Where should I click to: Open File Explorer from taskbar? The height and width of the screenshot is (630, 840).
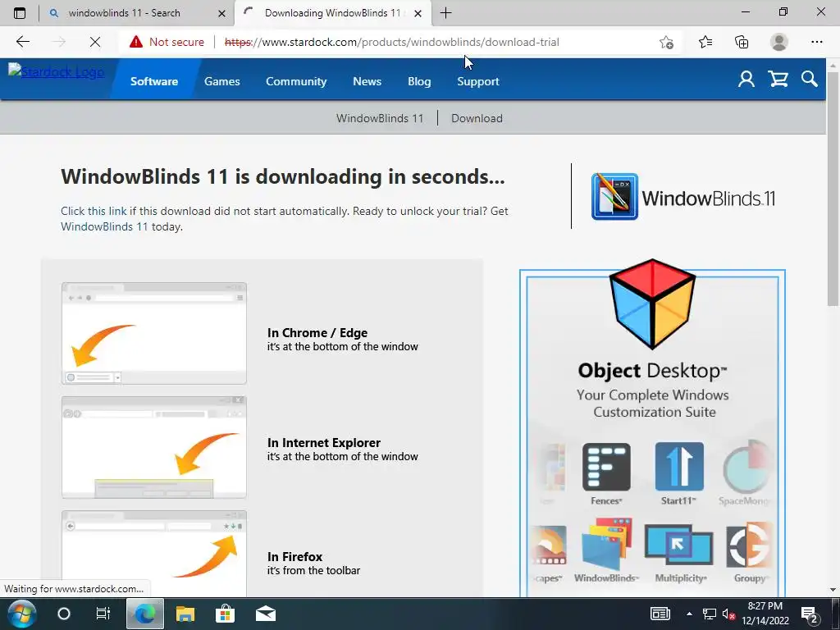click(185, 614)
